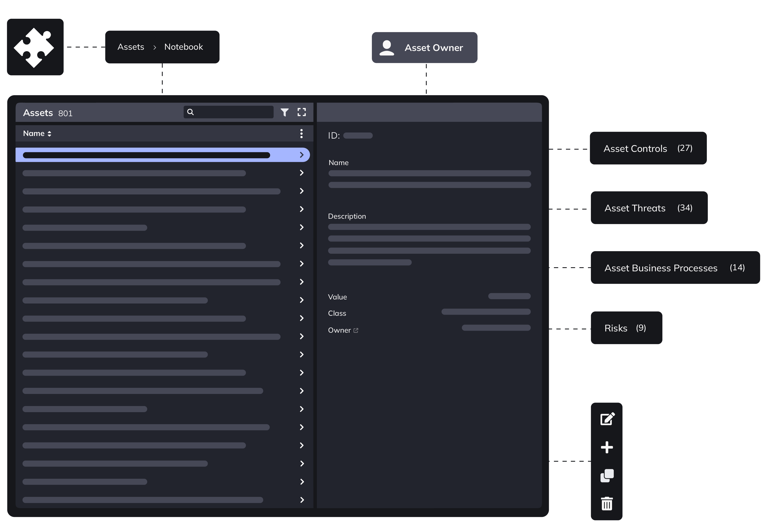Click the filter funnel icon
This screenshot has width=768, height=532.
pos(284,112)
